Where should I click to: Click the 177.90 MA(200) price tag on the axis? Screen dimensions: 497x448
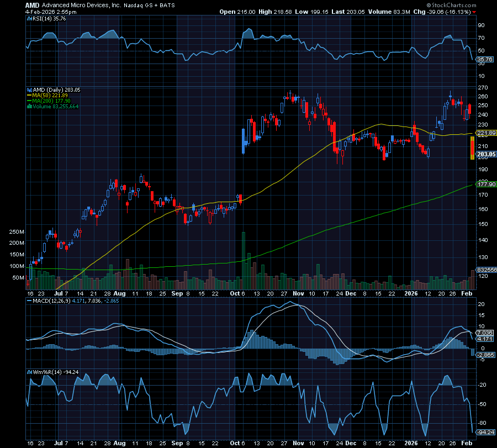tap(486, 184)
